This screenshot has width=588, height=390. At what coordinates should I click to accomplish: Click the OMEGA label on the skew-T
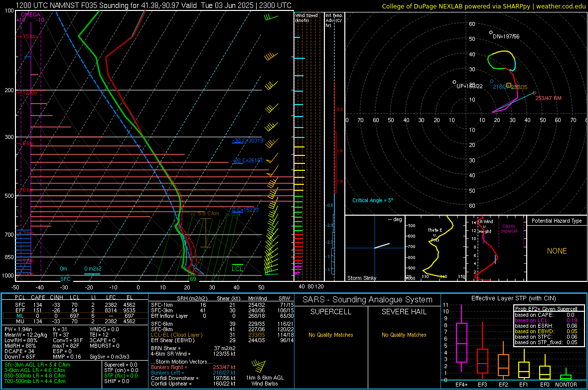(x=31, y=14)
